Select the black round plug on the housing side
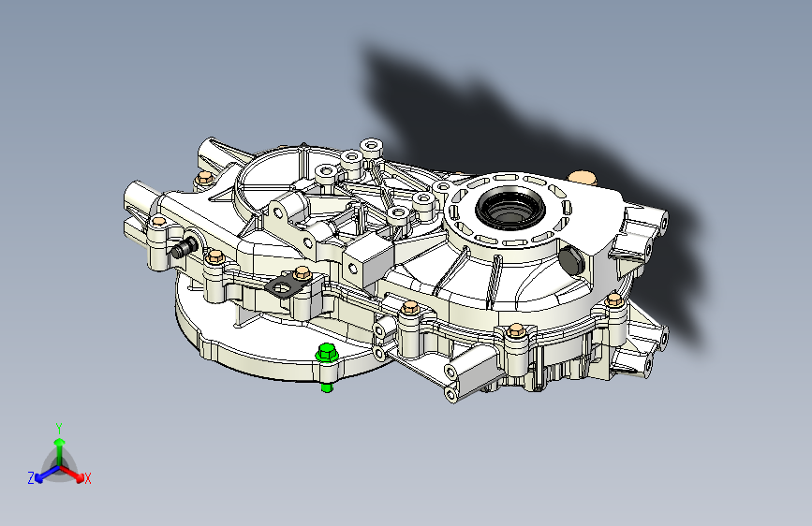 click(571, 260)
